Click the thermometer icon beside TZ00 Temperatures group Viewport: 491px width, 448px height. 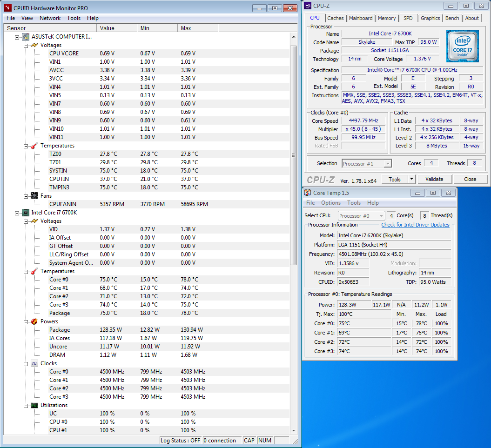coord(34,146)
